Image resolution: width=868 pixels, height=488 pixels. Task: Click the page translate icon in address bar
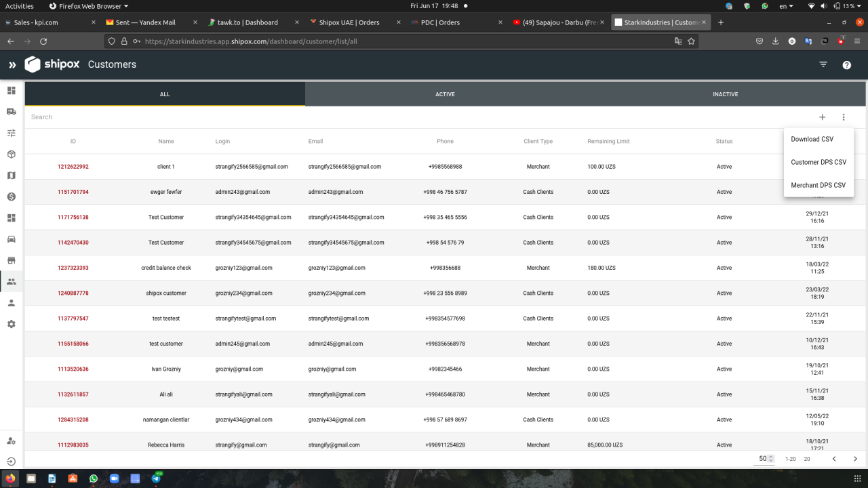[678, 41]
